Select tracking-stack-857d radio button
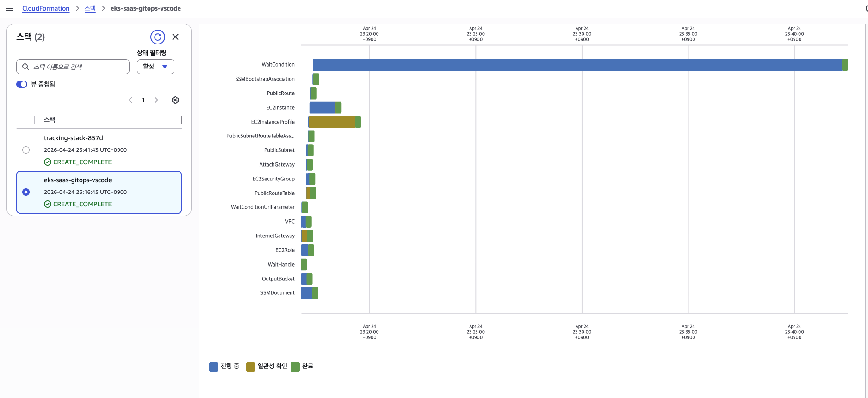 26,150
